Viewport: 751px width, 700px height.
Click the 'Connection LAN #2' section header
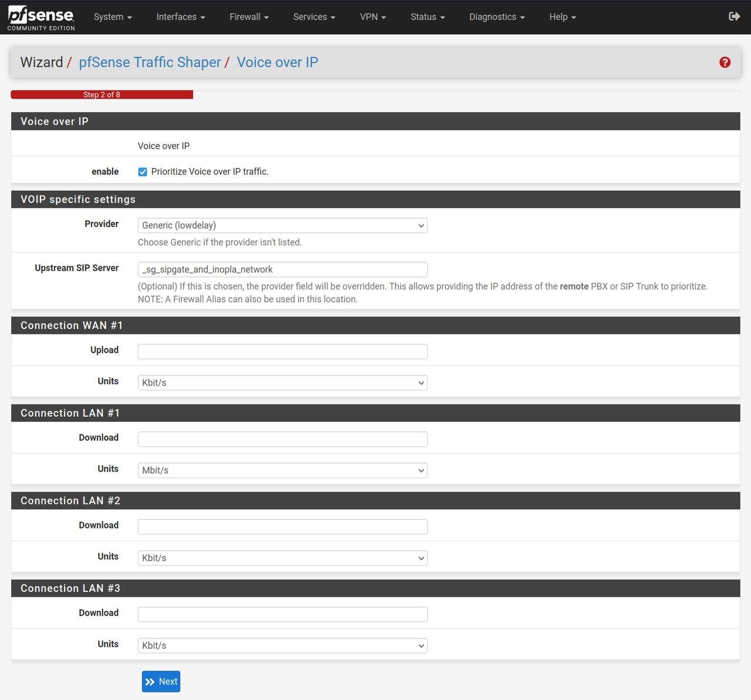(375, 501)
